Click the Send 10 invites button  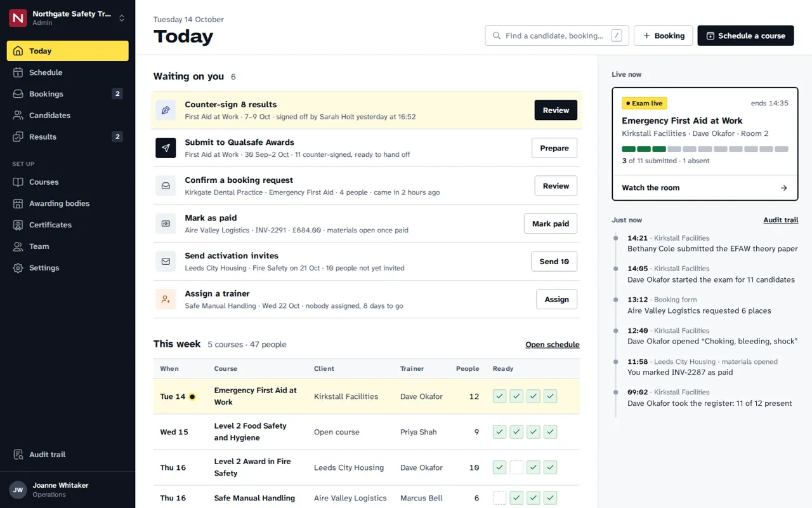[x=554, y=262]
